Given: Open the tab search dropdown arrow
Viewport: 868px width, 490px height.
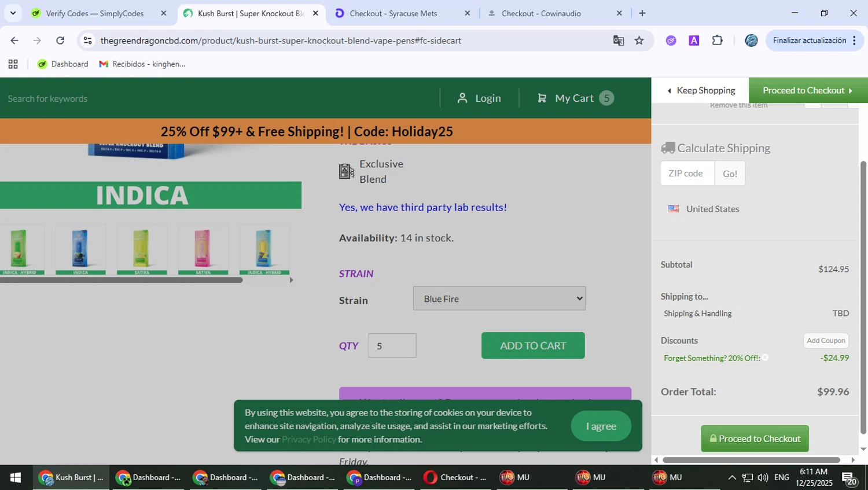Looking at the screenshot, I should [x=13, y=13].
